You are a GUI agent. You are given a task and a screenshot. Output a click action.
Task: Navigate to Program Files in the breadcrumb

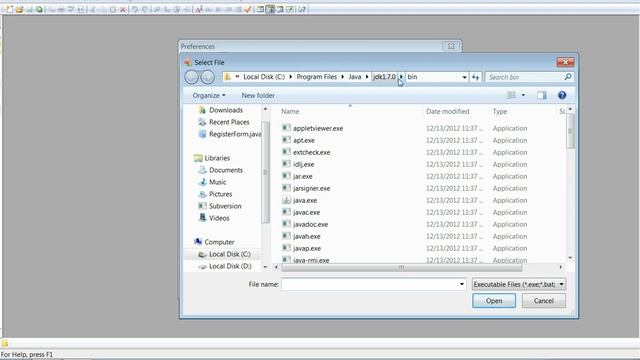coord(317,77)
